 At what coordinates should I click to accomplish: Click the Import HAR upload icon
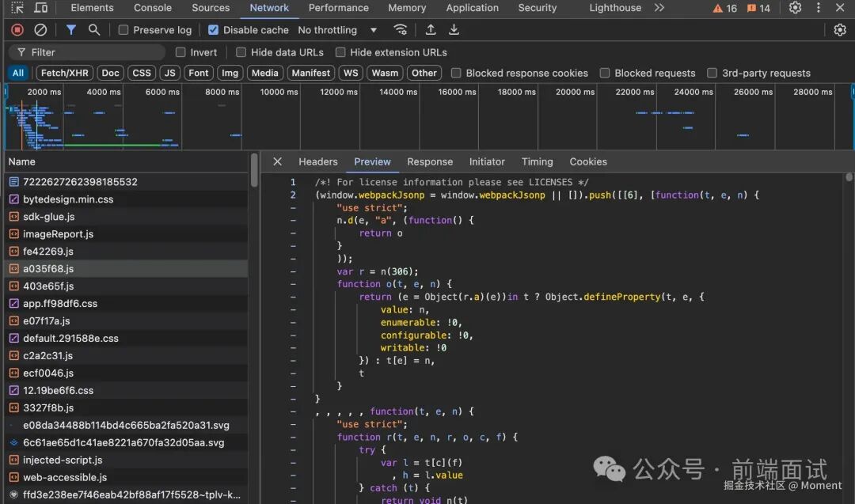(x=431, y=30)
